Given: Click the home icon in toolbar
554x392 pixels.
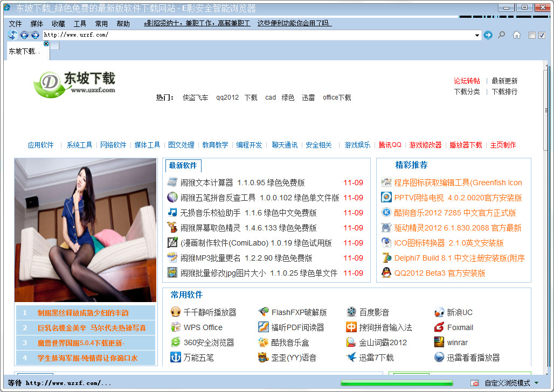Looking at the screenshot, I should click(517, 34).
